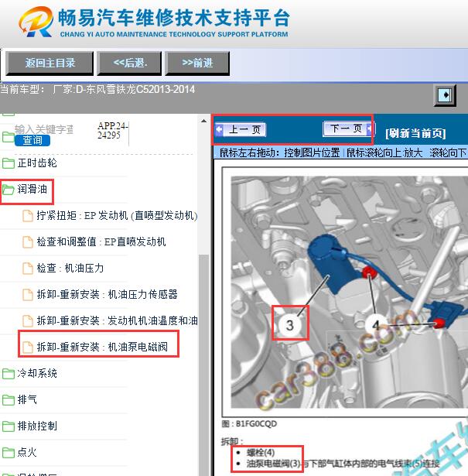Click page icon beside 检查 : 机油压力
This screenshot has width=468, height=476.
(x=28, y=269)
